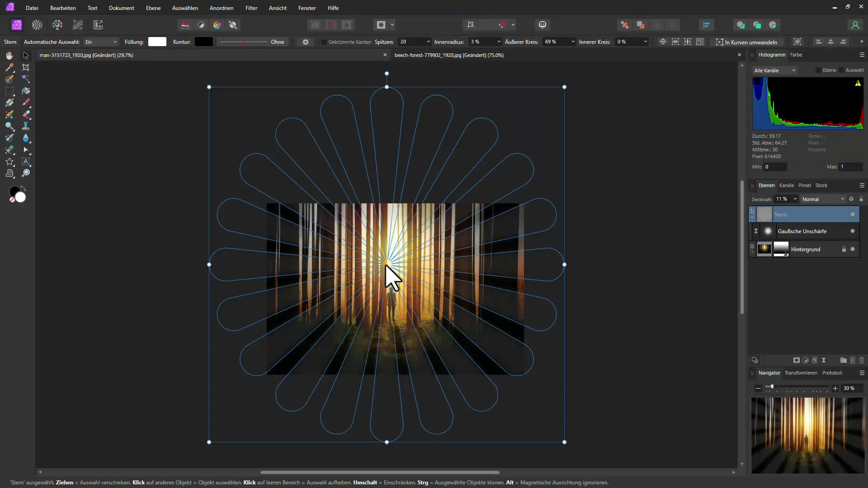Enable the Auswahl histogram checkbox
868x488 pixels.
tap(841, 70)
